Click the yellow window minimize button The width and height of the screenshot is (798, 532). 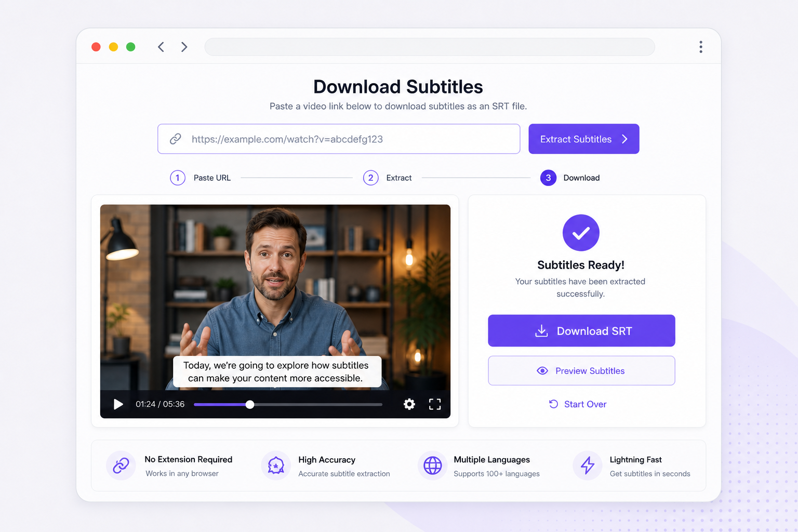click(113, 47)
